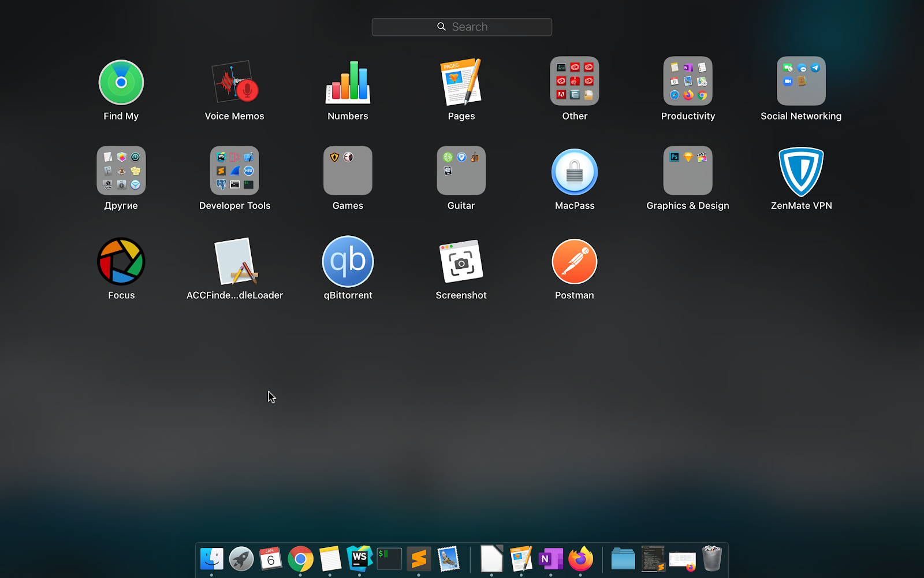Open the blue folder stack in the Dock

point(623,560)
